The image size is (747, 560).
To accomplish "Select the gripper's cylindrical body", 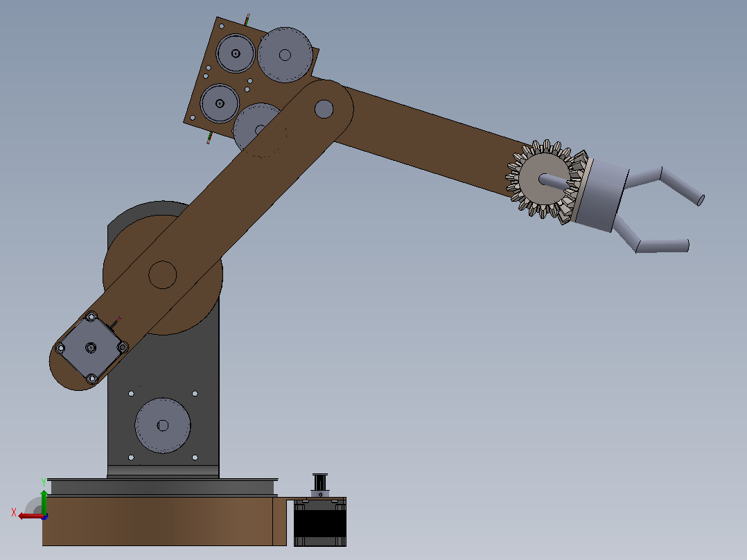I will click(601, 195).
